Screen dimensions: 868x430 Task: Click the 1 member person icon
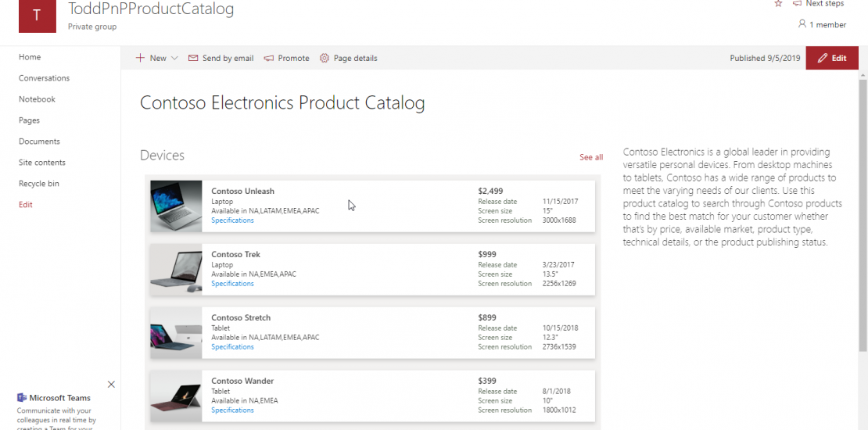pyautogui.click(x=802, y=24)
